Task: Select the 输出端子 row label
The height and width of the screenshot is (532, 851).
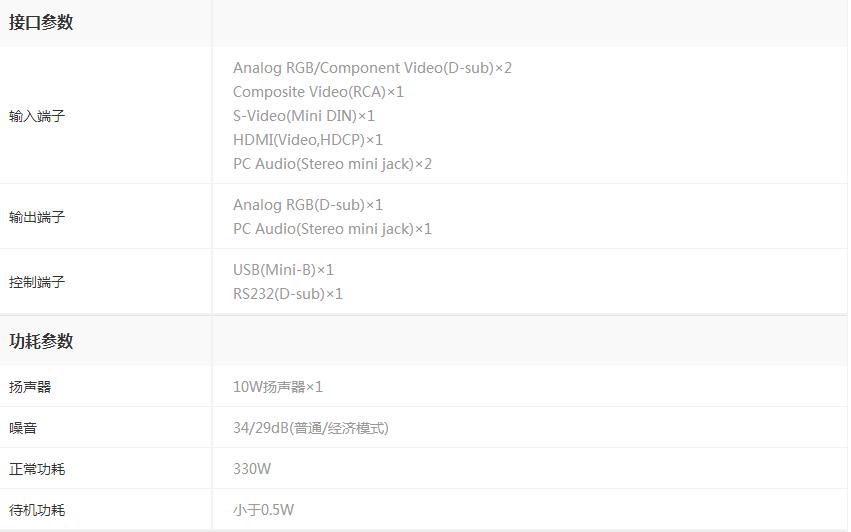Action: coord(37,217)
